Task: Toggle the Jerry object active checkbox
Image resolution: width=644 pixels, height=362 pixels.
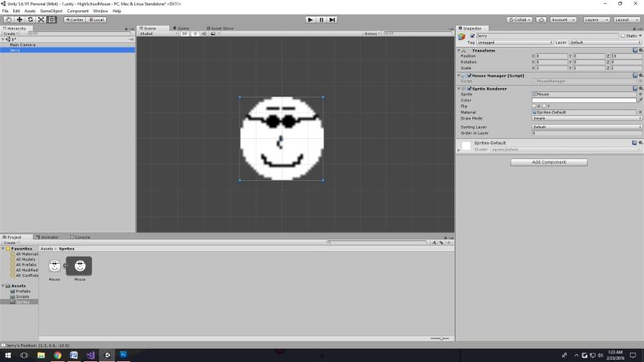Action: pos(472,36)
